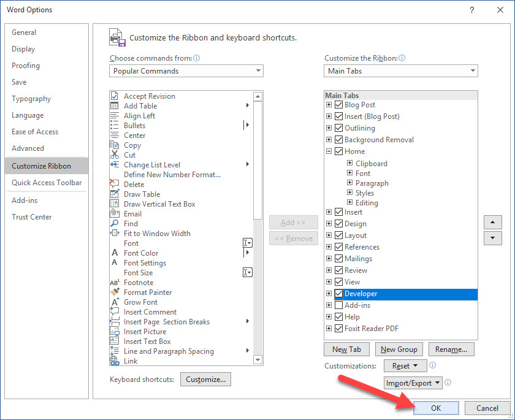515x420 pixels.
Task: Click the Move Up arrow button
Action: [493, 223]
